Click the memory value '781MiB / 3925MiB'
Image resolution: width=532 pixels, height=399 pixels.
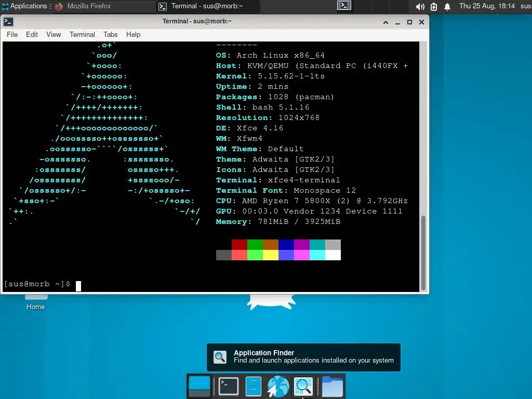(x=299, y=221)
